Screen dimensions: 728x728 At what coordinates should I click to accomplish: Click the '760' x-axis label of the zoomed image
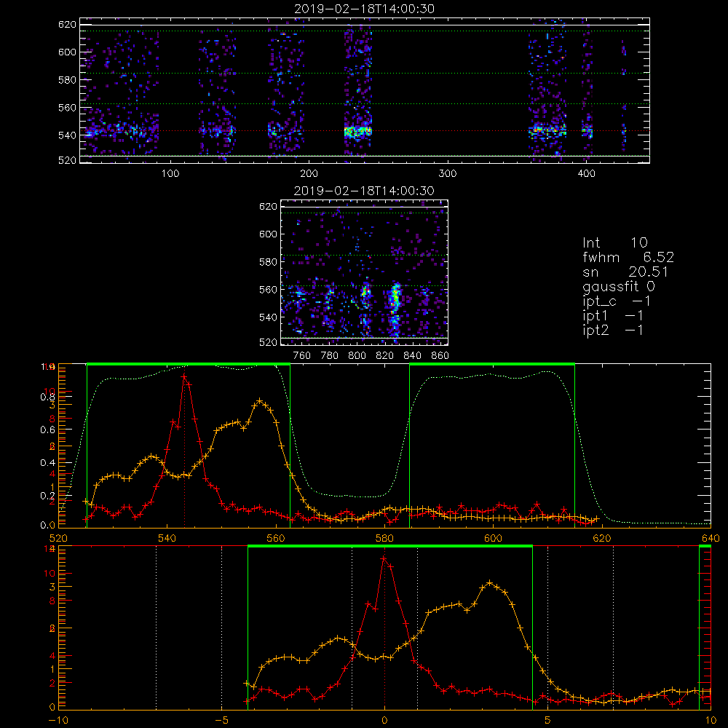(302, 356)
